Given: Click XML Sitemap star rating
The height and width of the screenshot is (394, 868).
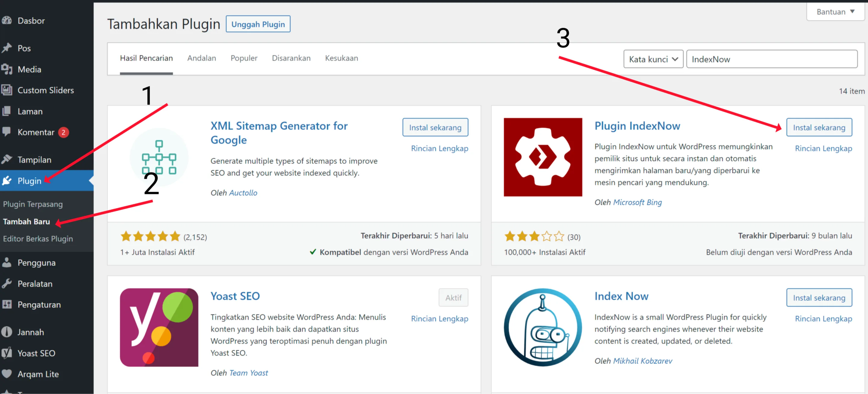Looking at the screenshot, I should [x=150, y=237].
